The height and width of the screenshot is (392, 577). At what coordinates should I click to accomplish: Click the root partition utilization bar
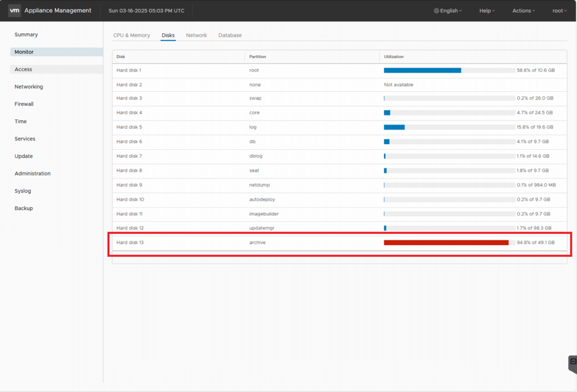coord(422,70)
